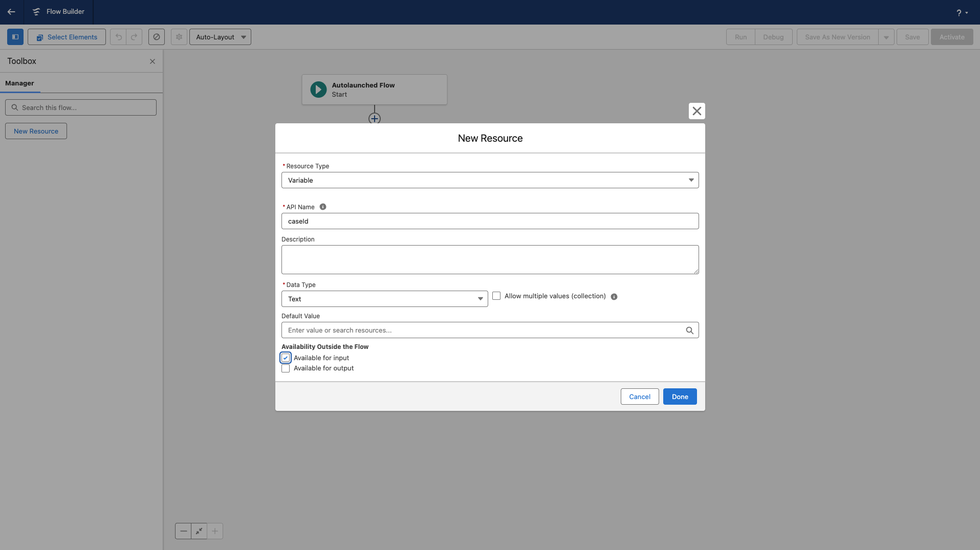
Task: Open the Auto-Layout dropdown
Action: point(220,37)
